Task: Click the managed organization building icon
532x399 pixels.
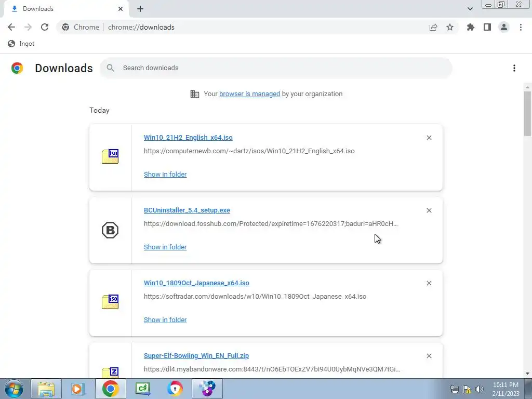Action: (195, 94)
